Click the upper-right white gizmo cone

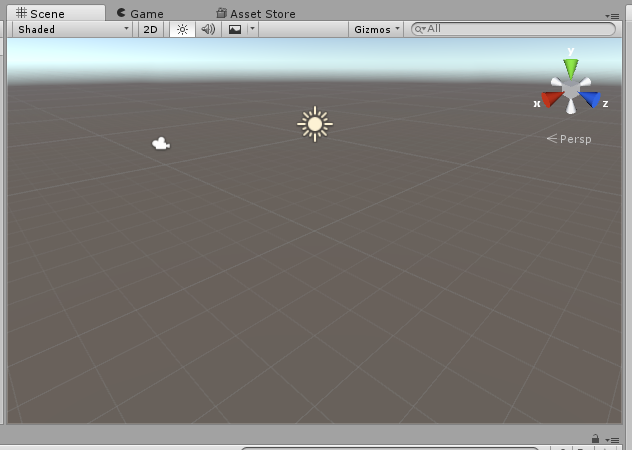pyautogui.click(x=585, y=82)
